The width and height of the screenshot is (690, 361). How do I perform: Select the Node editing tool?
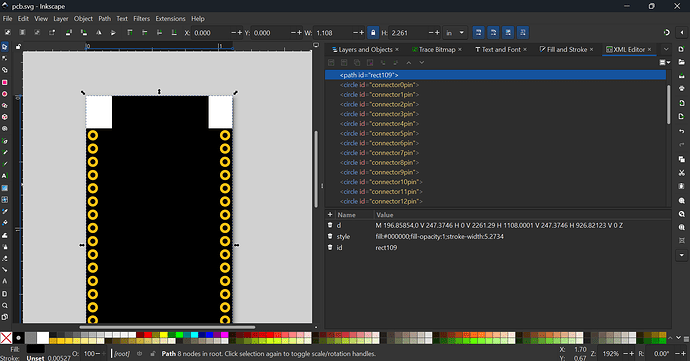click(x=5, y=59)
